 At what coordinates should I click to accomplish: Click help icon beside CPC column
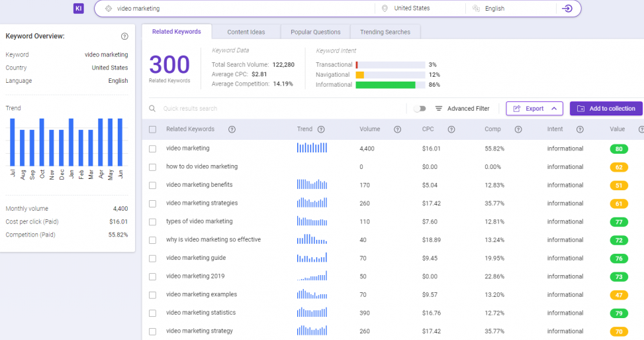451,129
